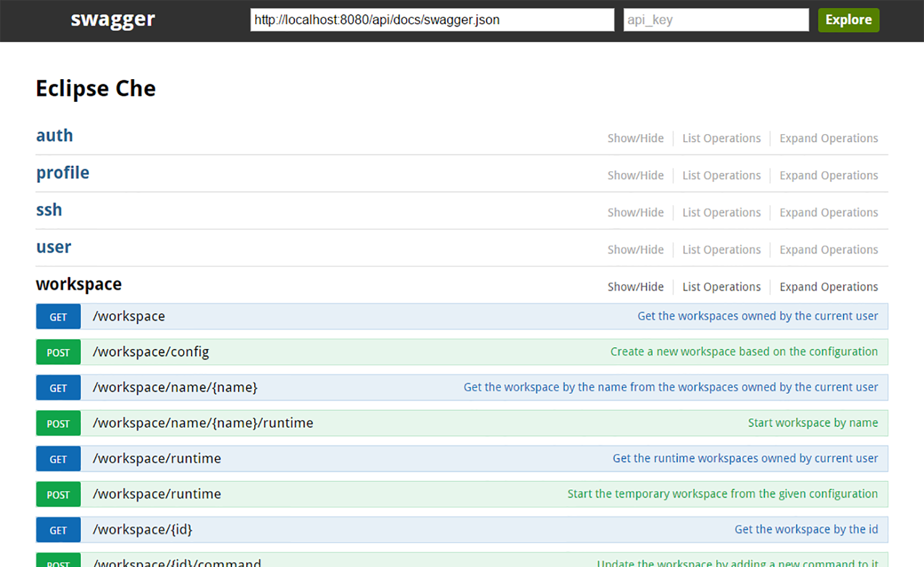Screen dimensions: 924x567
Task: Click GET badge for /workspace endpoint
Action: pos(58,317)
